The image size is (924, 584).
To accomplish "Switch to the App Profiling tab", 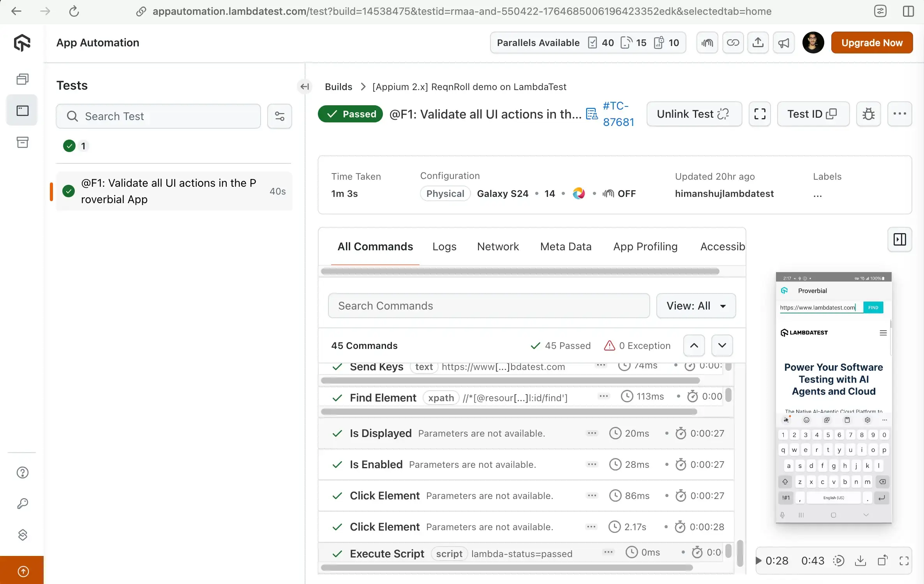I will pos(645,247).
